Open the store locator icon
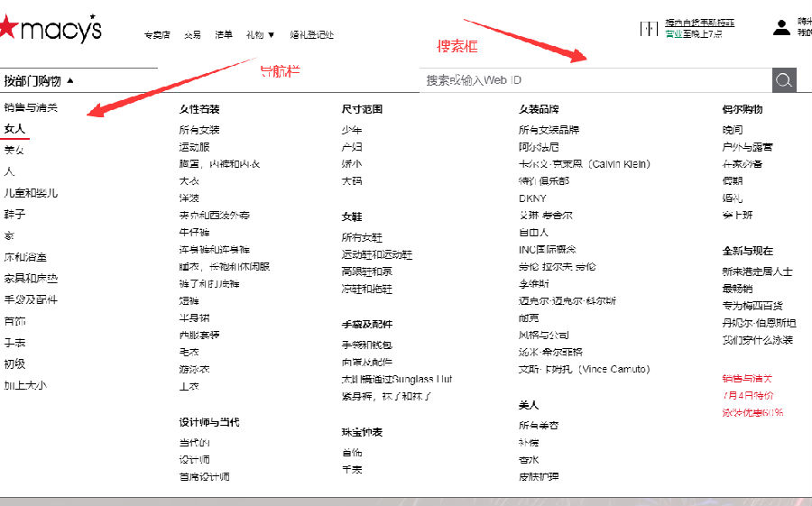812x506 pixels. tap(649, 29)
